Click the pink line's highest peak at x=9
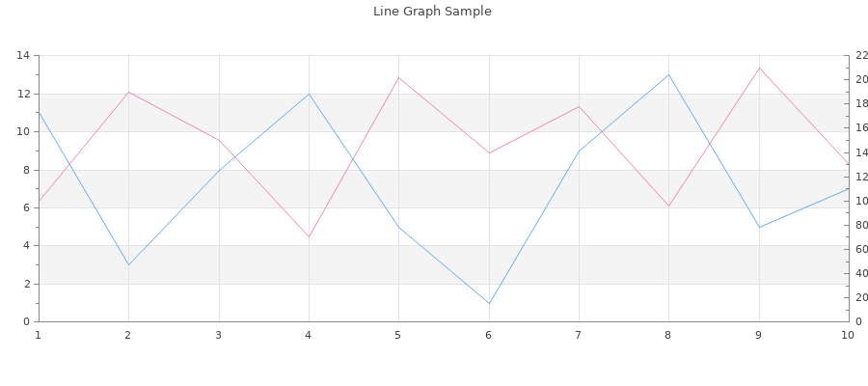The width and height of the screenshot is (868, 386). [759, 68]
